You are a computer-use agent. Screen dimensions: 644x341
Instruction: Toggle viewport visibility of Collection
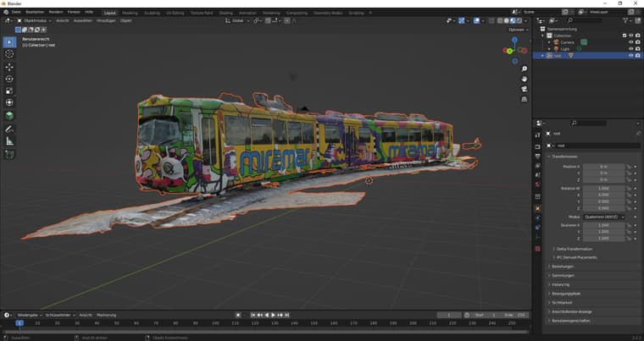click(631, 36)
